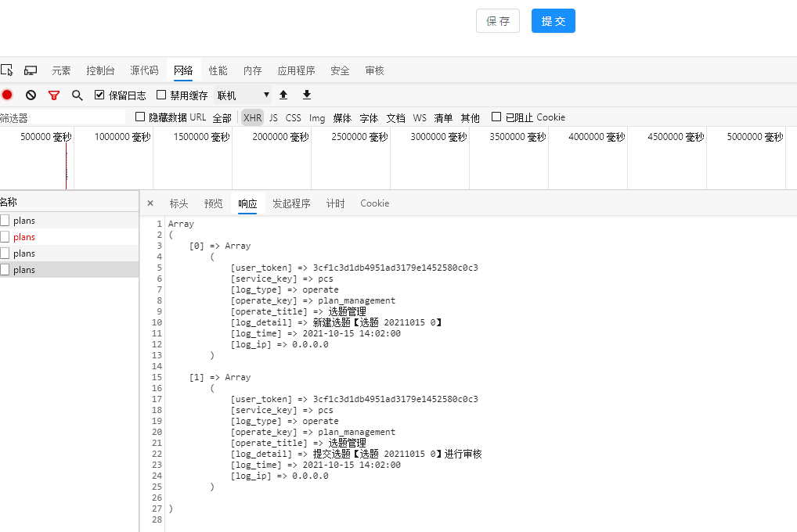Screen dimensions: 797x532
Task: Open the 标头 tab in request details
Action: click(179, 203)
